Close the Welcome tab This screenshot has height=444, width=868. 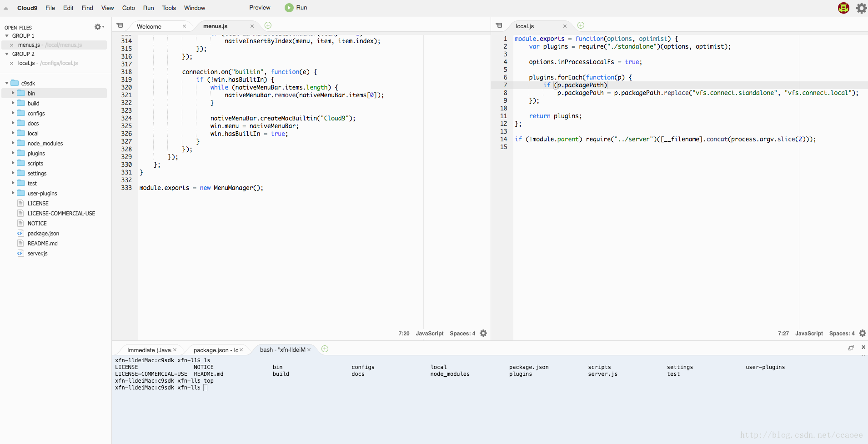pos(184,26)
